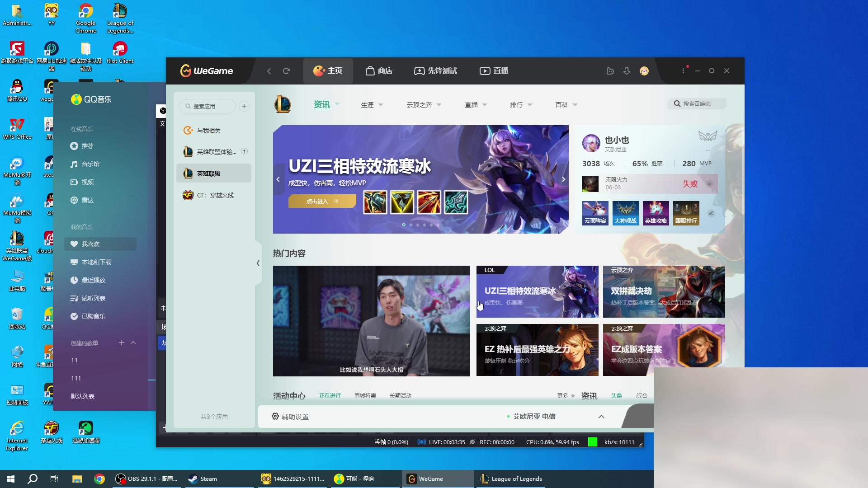Image resolution: width=868 pixels, height=488 pixels.
Task: Click 搜索应用 search field
Action: (x=208, y=106)
